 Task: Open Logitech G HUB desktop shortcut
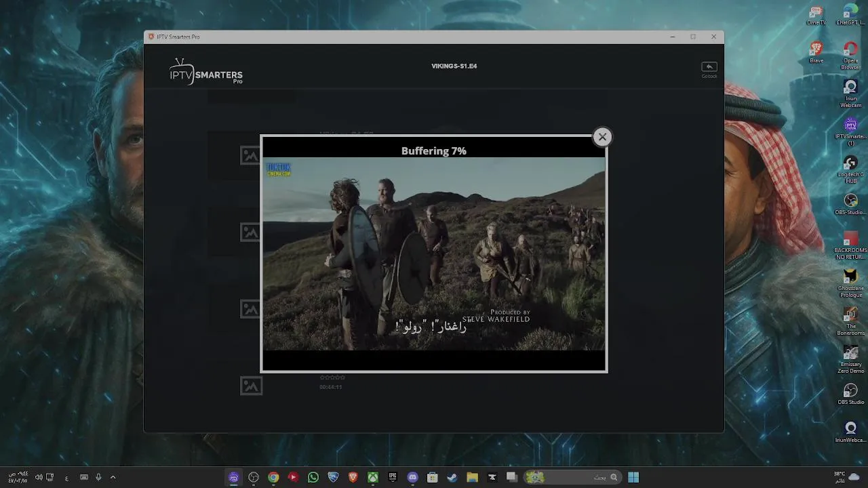[850, 169]
